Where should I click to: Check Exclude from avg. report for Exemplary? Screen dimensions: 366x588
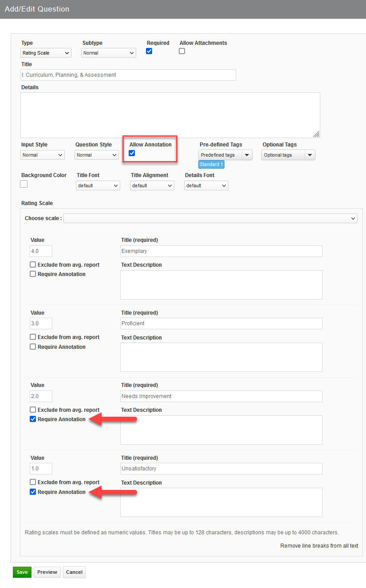click(33, 264)
